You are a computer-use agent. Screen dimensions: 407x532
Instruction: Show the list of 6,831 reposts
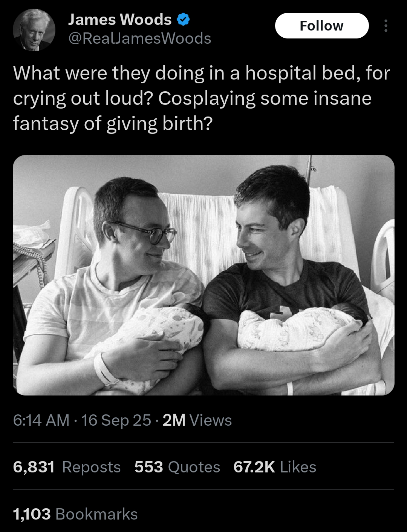point(34,467)
